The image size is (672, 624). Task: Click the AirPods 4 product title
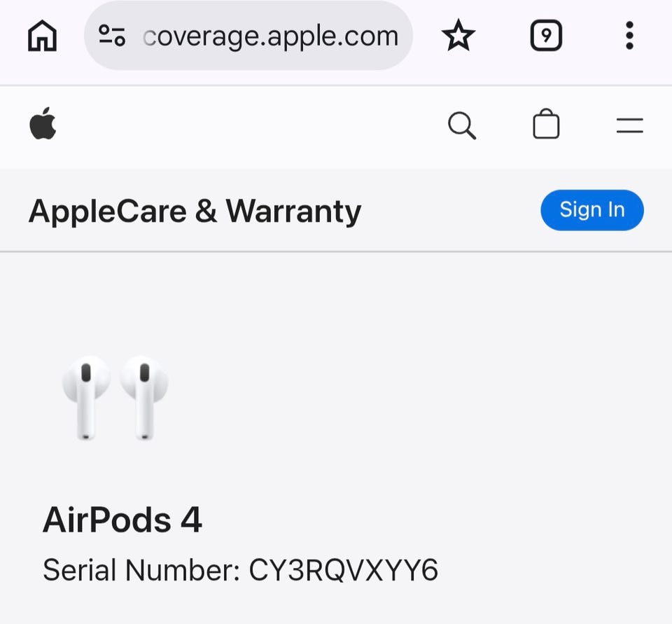tap(122, 520)
